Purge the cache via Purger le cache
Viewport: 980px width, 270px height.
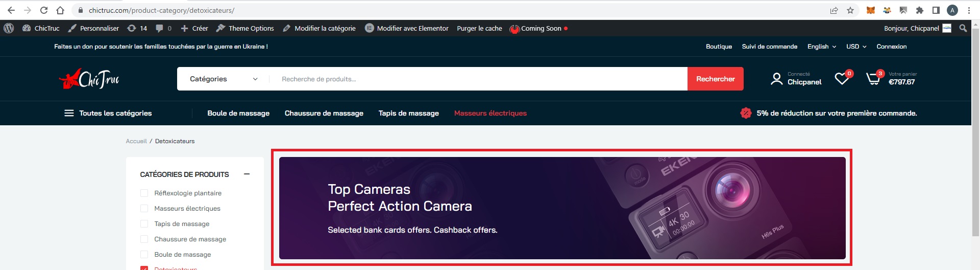(x=479, y=28)
